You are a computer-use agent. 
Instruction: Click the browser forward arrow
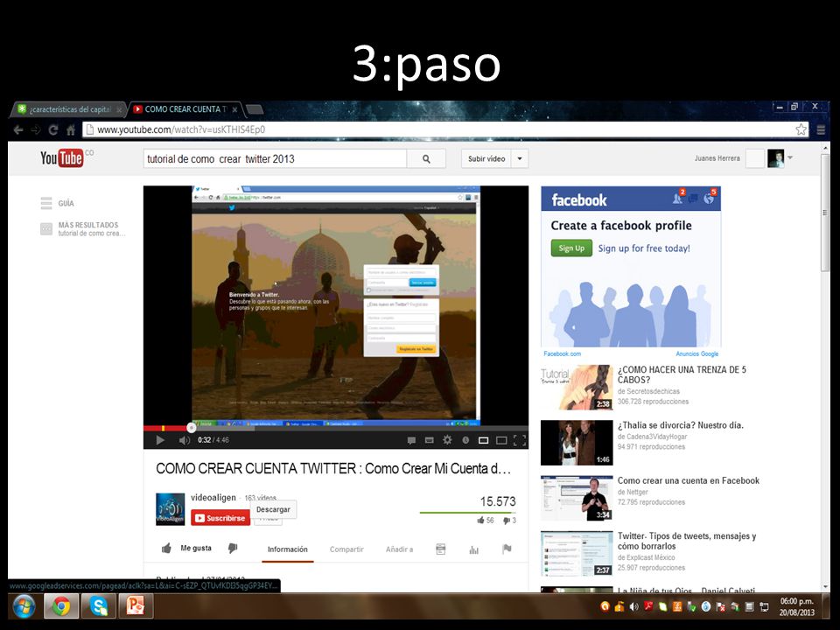point(36,129)
